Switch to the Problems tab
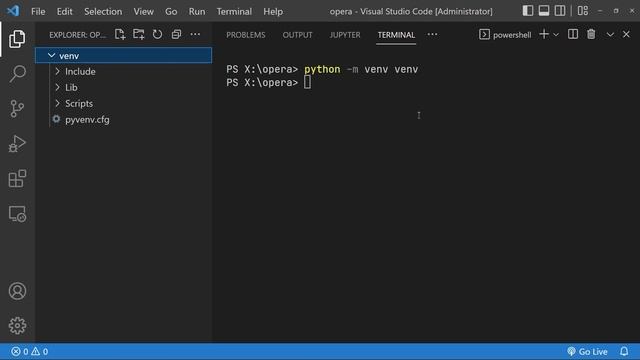The image size is (640, 360). [x=246, y=35]
